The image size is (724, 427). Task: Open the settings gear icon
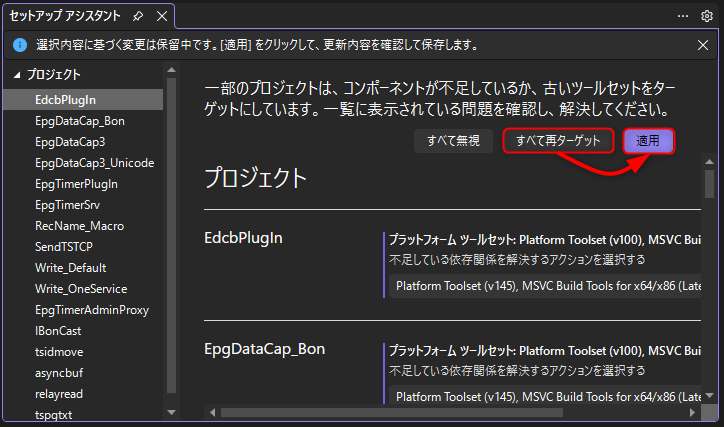706,16
